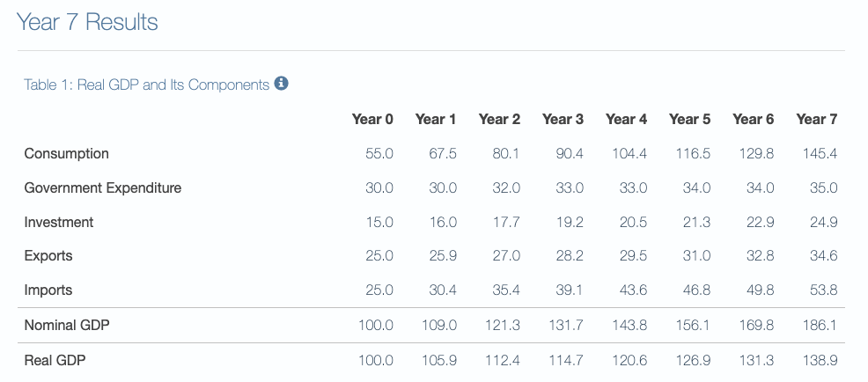868x382 pixels.
Task: Select the Consumption row label
Action: click(x=67, y=153)
